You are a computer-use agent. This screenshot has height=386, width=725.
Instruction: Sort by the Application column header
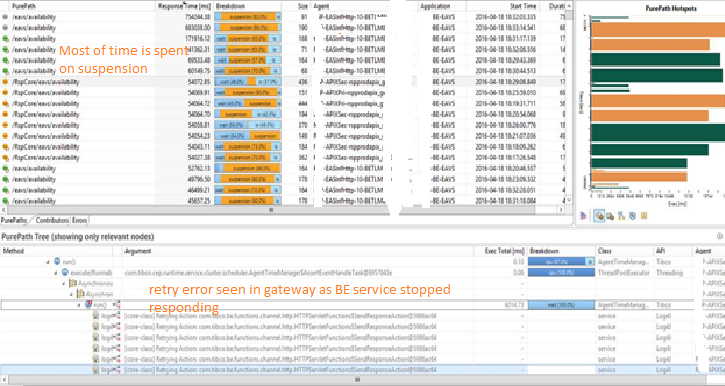[435, 6]
